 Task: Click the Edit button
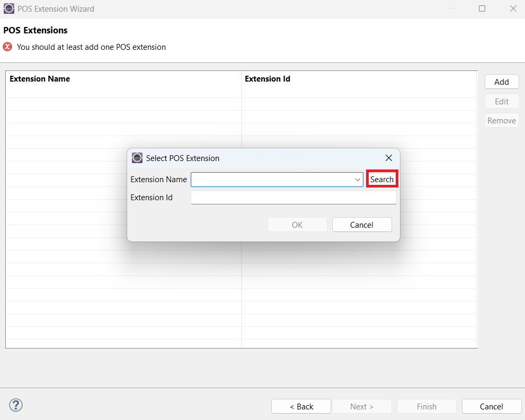tap(501, 101)
